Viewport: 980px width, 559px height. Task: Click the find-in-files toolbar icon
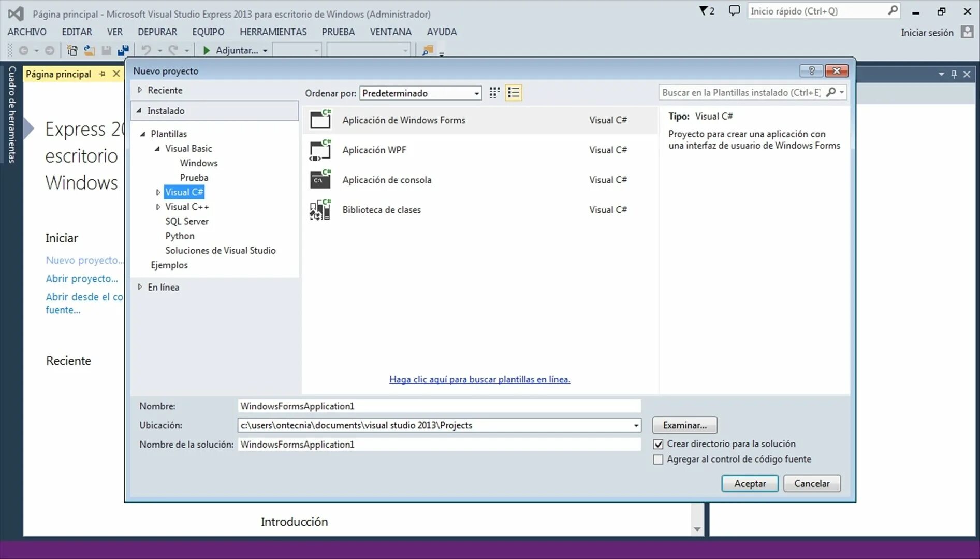point(428,50)
